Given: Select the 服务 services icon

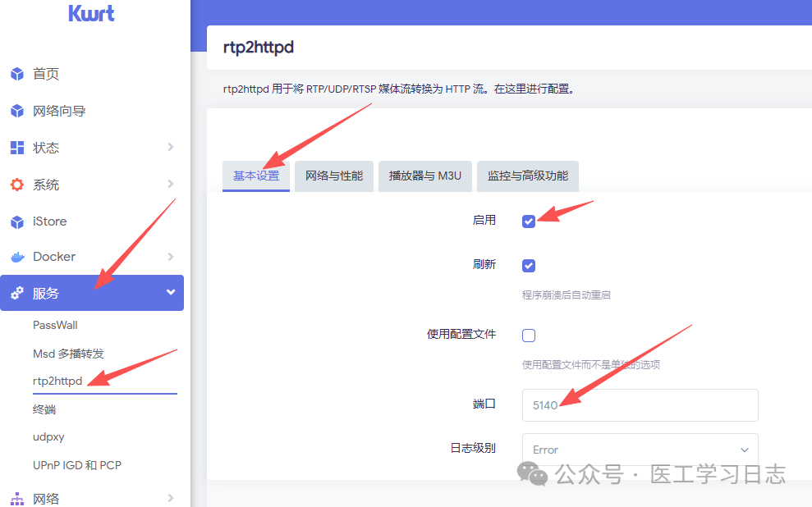Looking at the screenshot, I should click(x=18, y=292).
